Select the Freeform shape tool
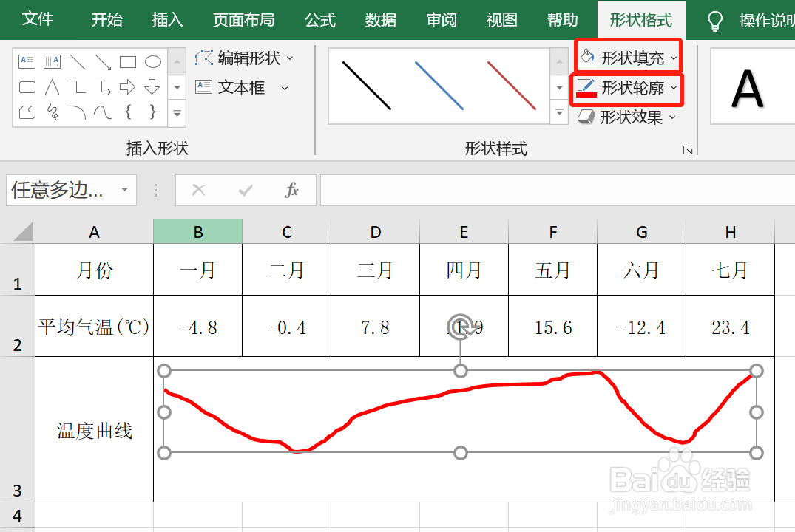This screenshot has height=532, width=795. [x=27, y=112]
